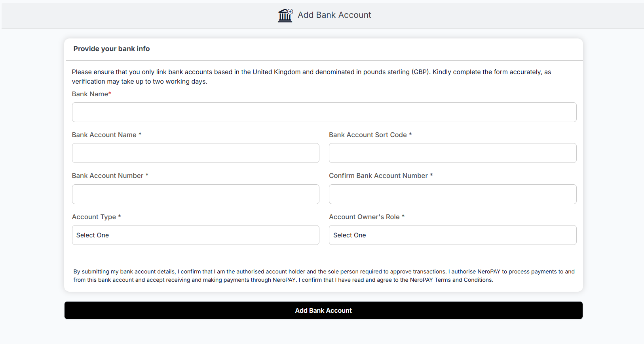Click the Bank Account Name label

coord(106,135)
